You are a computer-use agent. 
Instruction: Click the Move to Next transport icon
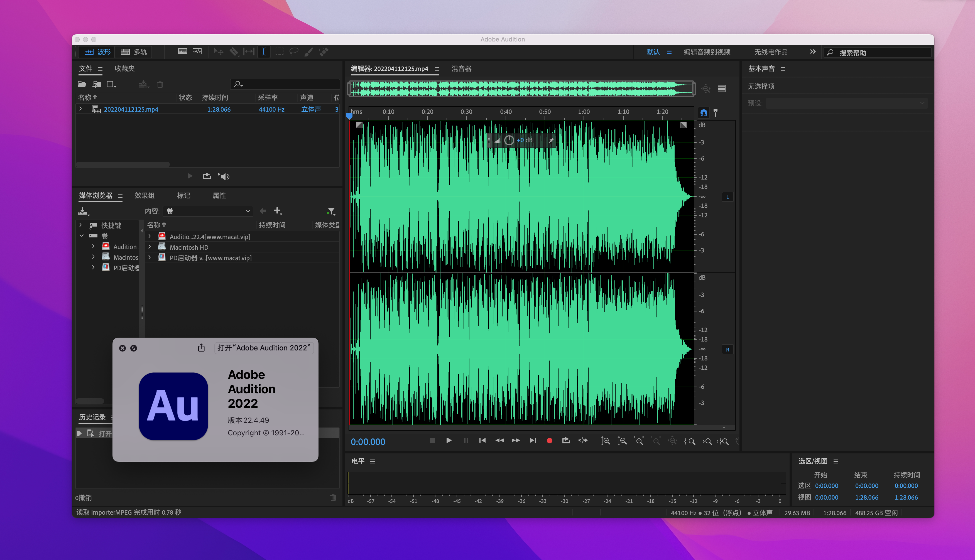(x=533, y=441)
